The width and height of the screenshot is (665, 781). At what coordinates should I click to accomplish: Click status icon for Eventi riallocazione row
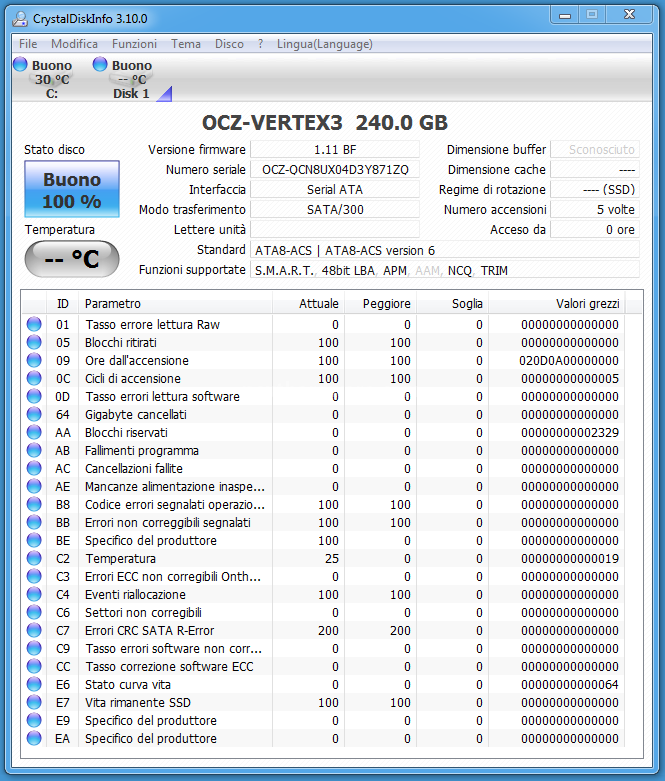(34, 594)
